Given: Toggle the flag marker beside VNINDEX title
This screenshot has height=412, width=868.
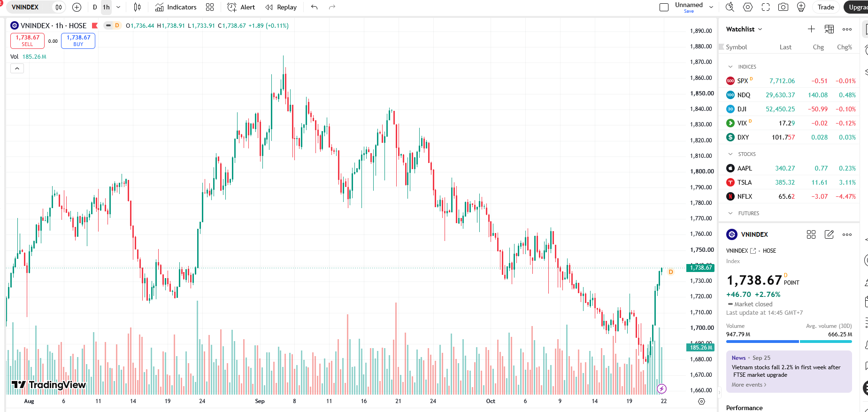Looking at the screenshot, I should [x=95, y=26].
